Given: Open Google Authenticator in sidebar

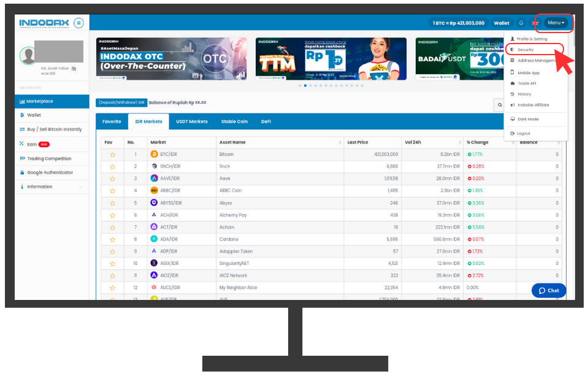Looking at the screenshot, I should pos(52,172).
